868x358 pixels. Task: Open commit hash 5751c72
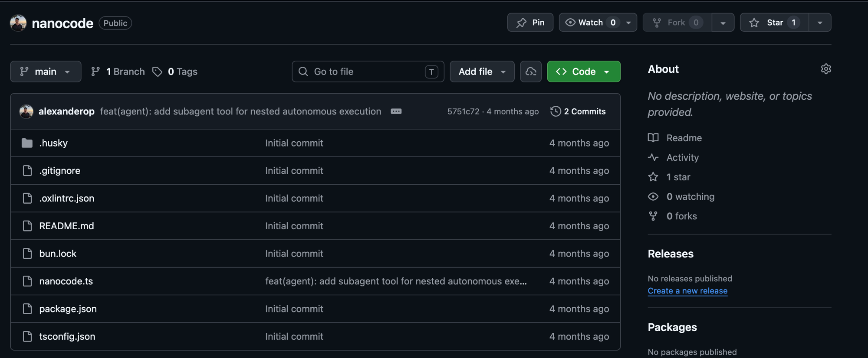coord(463,111)
